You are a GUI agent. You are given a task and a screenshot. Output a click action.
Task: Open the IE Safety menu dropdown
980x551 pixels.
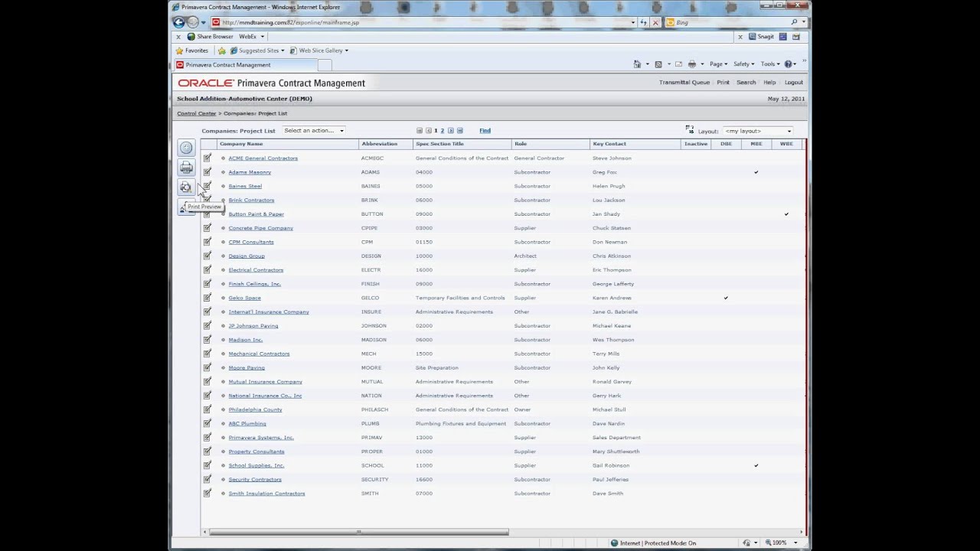click(x=743, y=64)
